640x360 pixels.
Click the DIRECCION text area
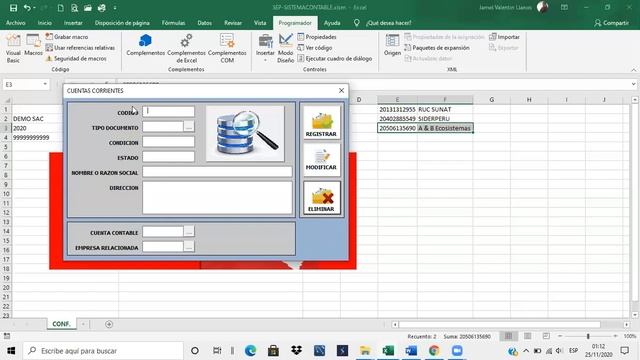click(x=217, y=198)
